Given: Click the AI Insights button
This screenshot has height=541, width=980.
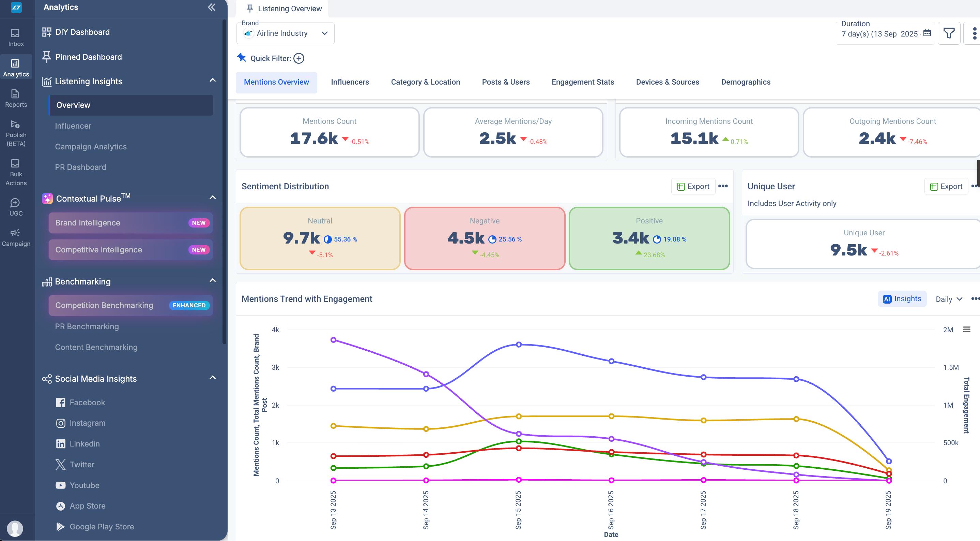Looking at the screenshot, I should pyautogui.click(x=902, y=299).
